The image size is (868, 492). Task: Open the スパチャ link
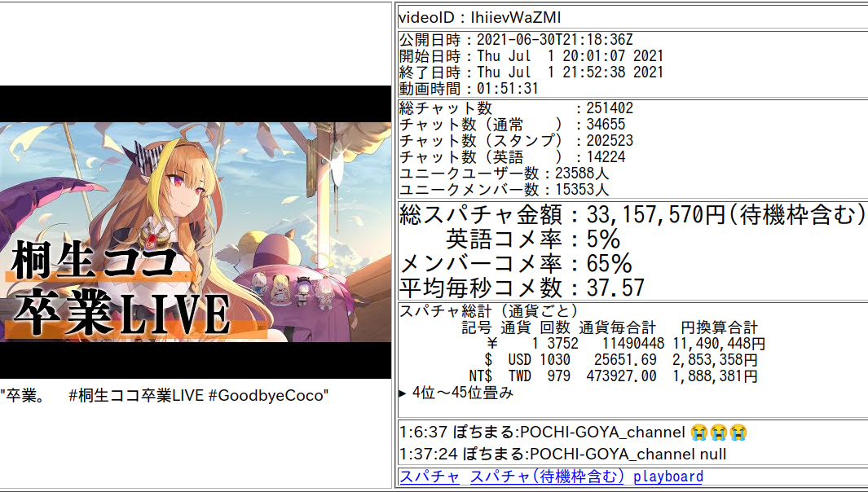430,477
